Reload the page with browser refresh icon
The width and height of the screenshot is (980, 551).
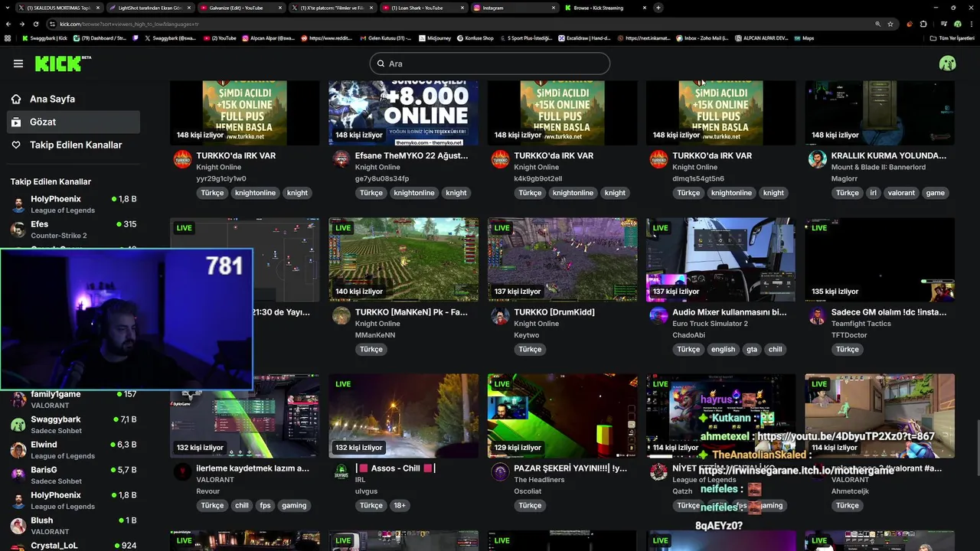coord(37,24)
